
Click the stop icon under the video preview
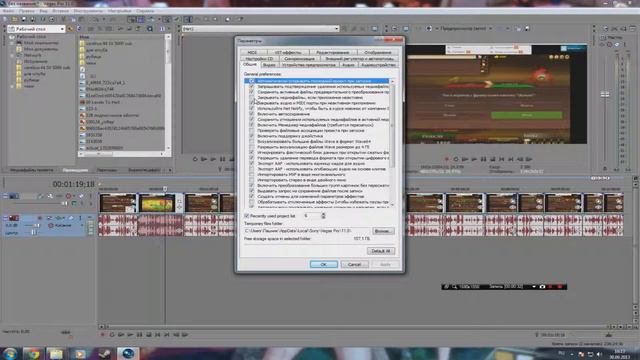(x=493, y=159)
